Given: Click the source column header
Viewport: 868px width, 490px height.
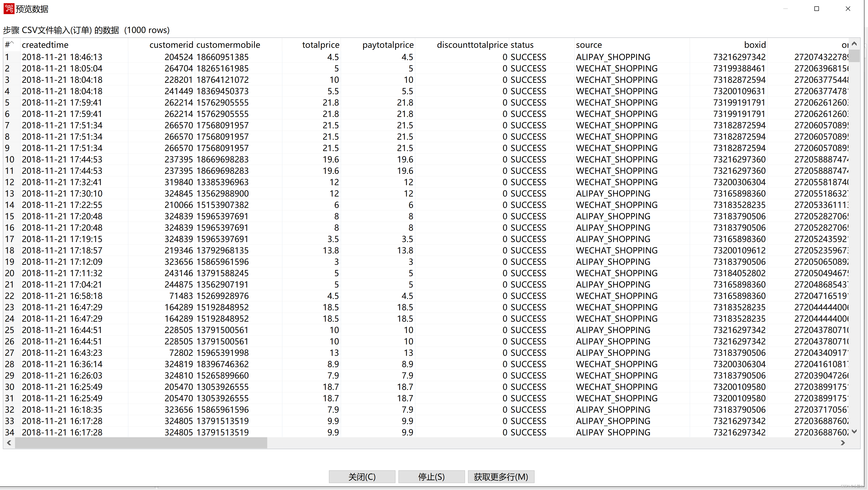Looking at the screenshot, I should (x=589, y=45).
